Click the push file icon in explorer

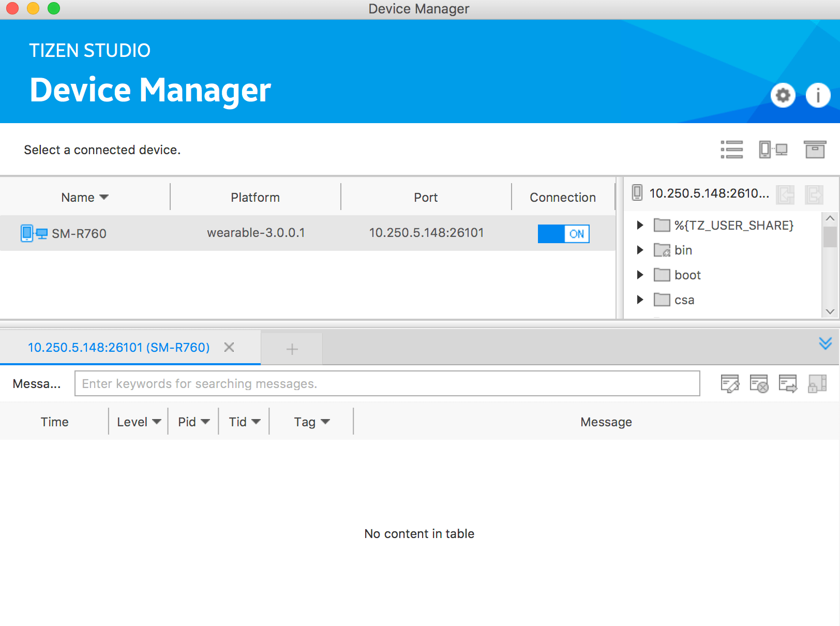(x=785, y=195)
